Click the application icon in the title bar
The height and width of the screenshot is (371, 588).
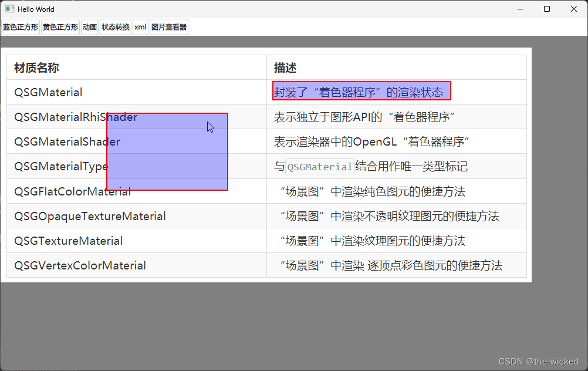(9, 8)
